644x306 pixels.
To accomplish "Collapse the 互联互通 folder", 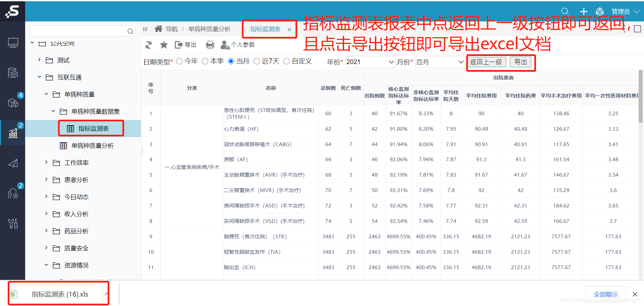I will [x=39, y=77].
